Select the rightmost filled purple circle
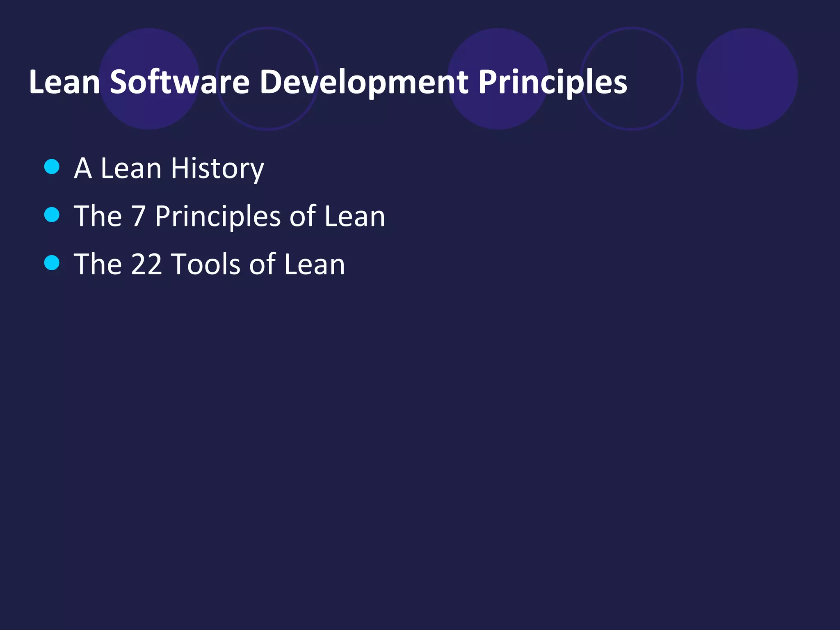 (747, 79)
